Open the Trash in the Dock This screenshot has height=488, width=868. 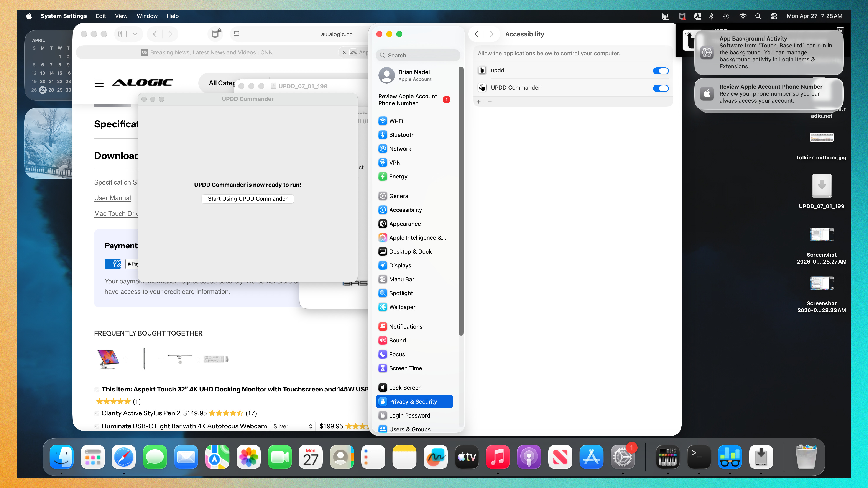coord(806,457)
